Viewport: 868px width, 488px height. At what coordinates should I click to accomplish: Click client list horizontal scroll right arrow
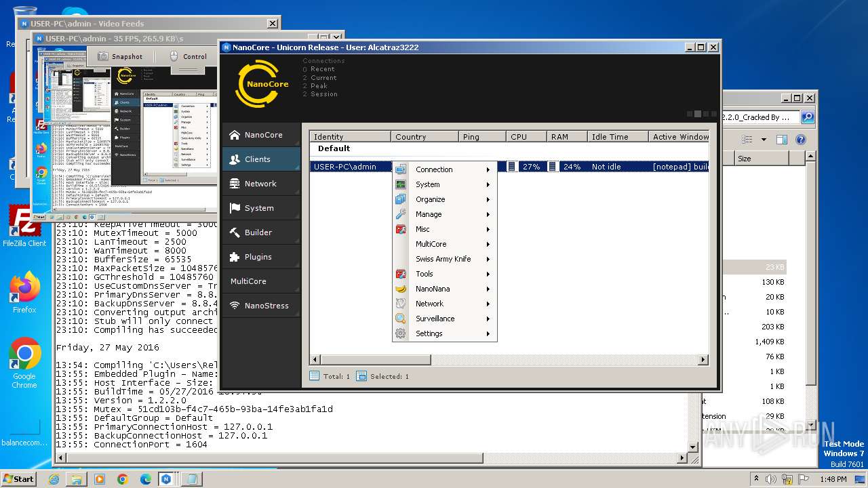click(703, 360)
